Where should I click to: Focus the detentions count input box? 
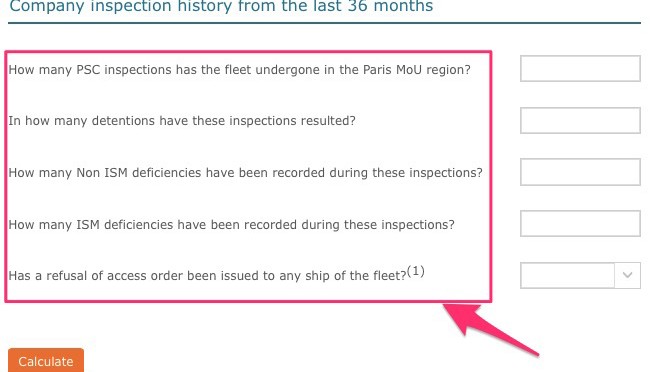[580, 120]
